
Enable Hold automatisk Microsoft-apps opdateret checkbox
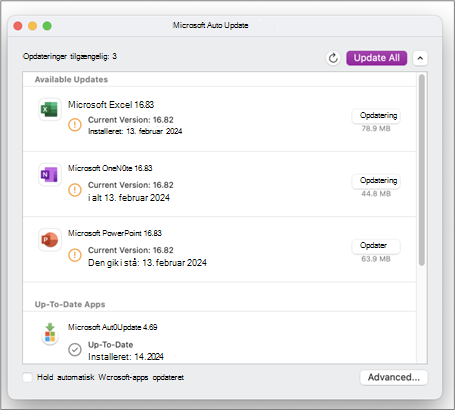[x=27, y=377]
